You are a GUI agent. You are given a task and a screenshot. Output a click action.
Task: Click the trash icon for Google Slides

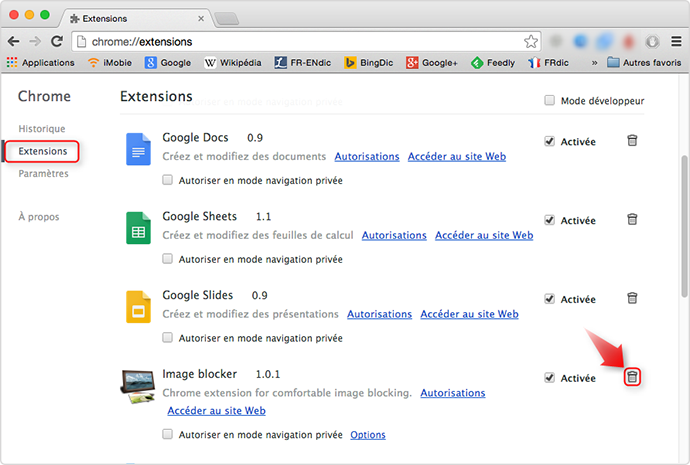pyautogui.click(x=632, y=298)
